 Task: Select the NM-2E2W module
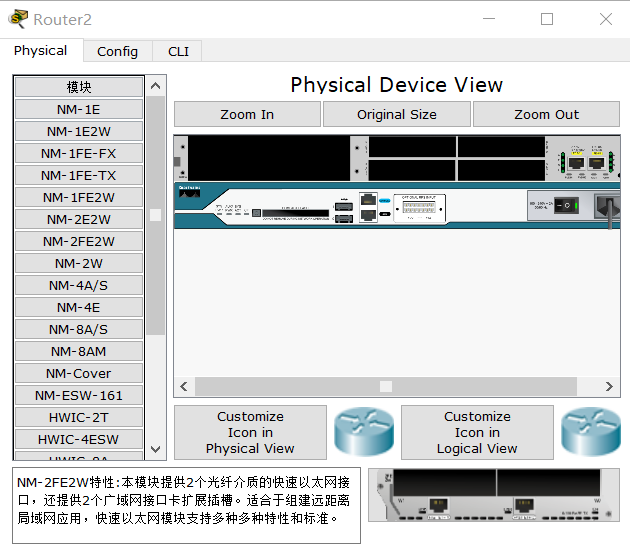tap(79, 219)
